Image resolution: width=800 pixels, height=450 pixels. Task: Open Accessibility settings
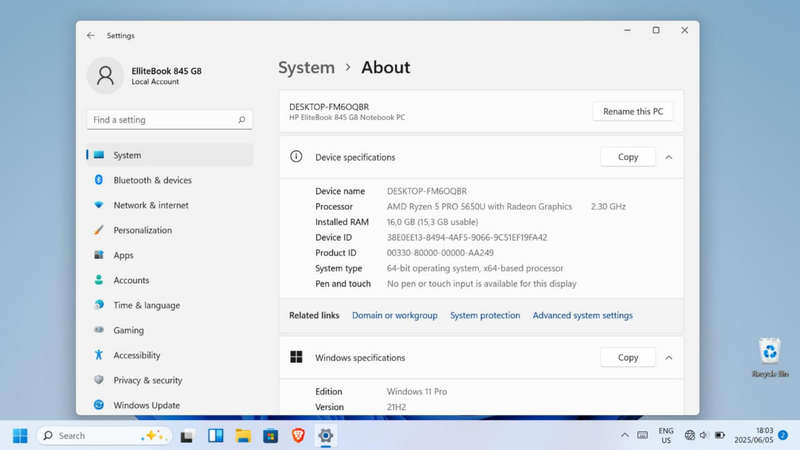pyautogui.click(x=169, y=355)
